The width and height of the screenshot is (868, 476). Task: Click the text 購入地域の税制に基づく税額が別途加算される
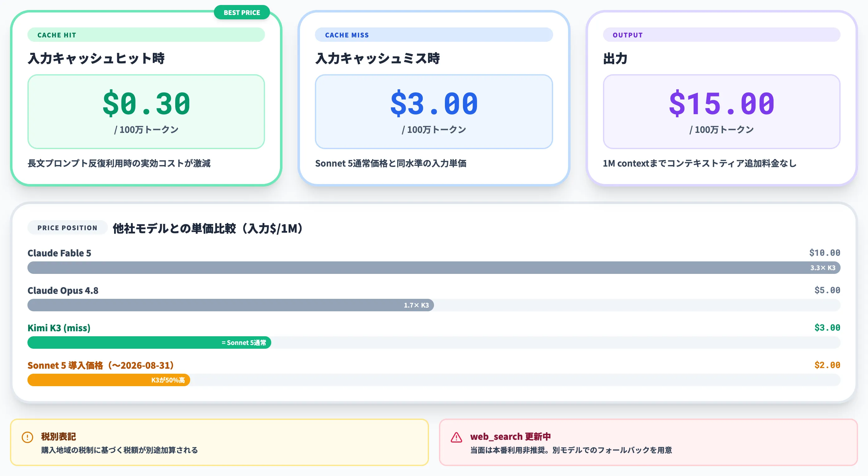pos(119,450)
